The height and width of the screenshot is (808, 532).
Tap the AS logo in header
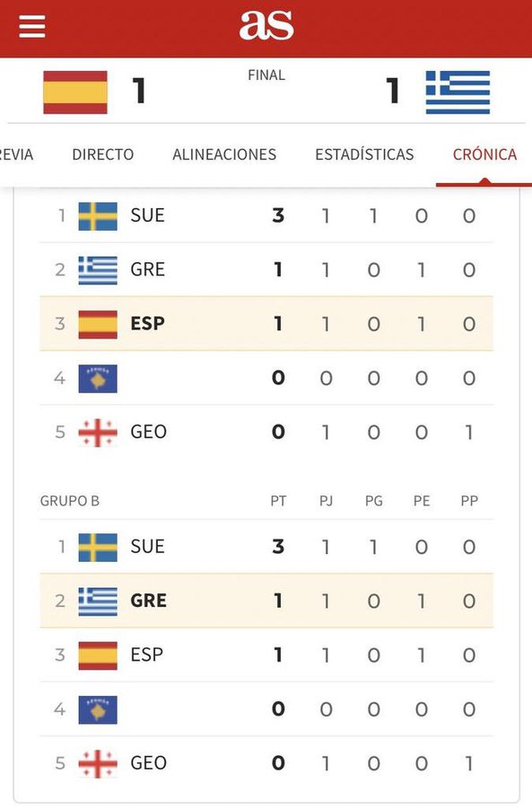[266, 25]
